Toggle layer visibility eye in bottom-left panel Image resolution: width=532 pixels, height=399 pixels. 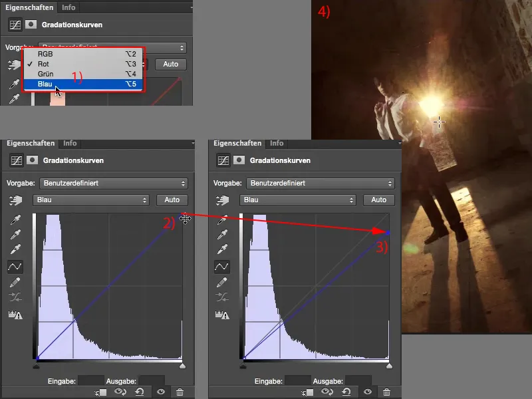click(161, 392)
